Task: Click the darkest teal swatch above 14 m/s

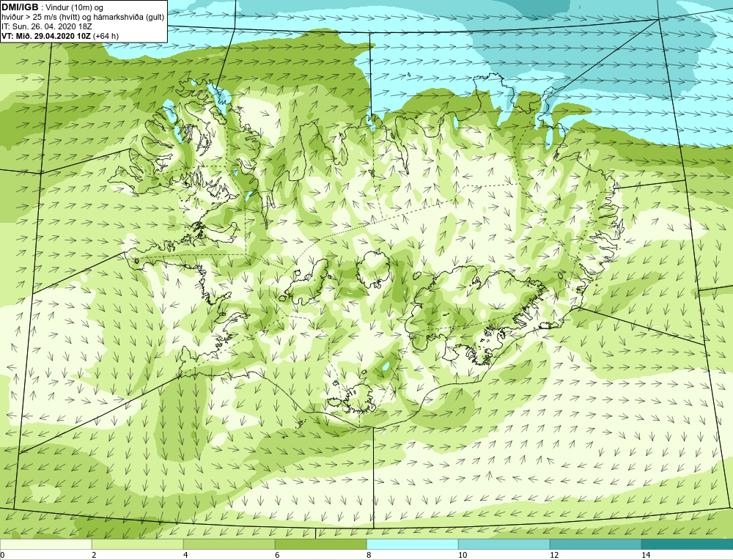Action: pyautogui.click(x=688, y=544)
